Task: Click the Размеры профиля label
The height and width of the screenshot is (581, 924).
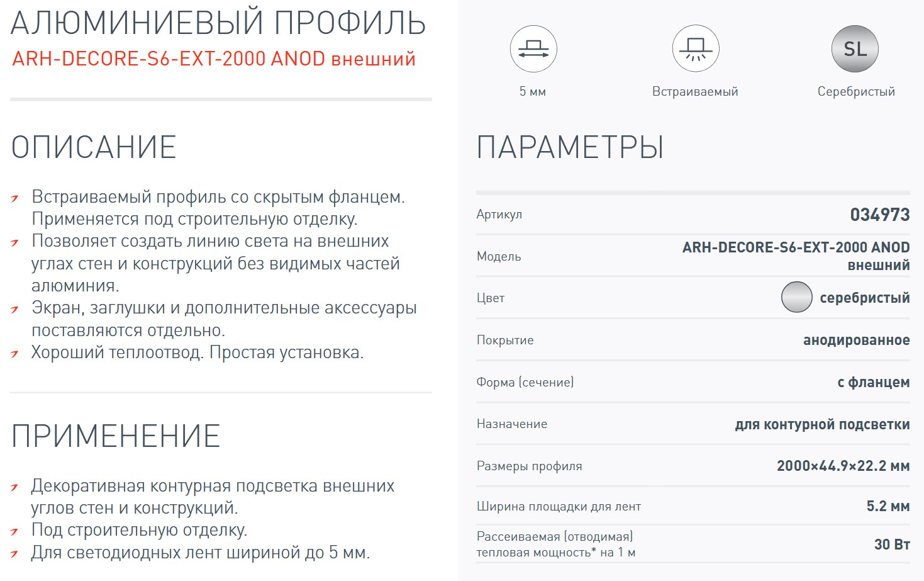Action: coord(529,466)
